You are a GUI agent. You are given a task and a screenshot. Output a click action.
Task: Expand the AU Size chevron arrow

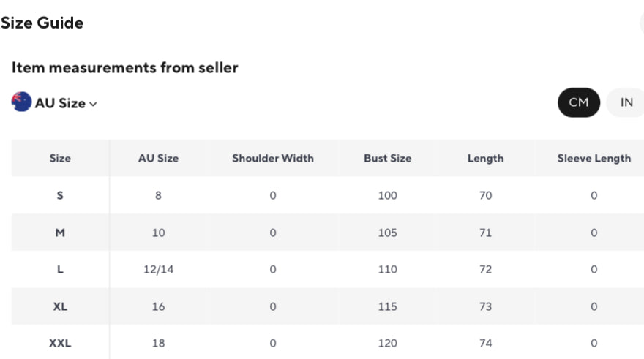[x=93, y=104]
